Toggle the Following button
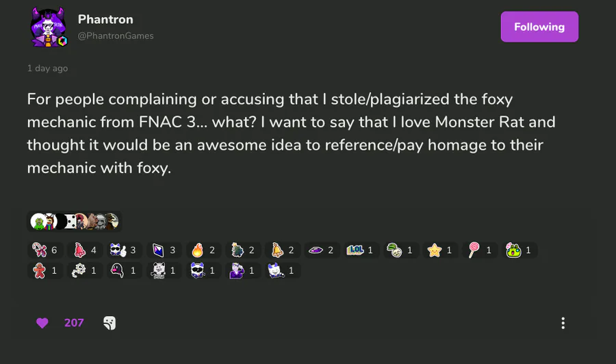 coord(539,27)
